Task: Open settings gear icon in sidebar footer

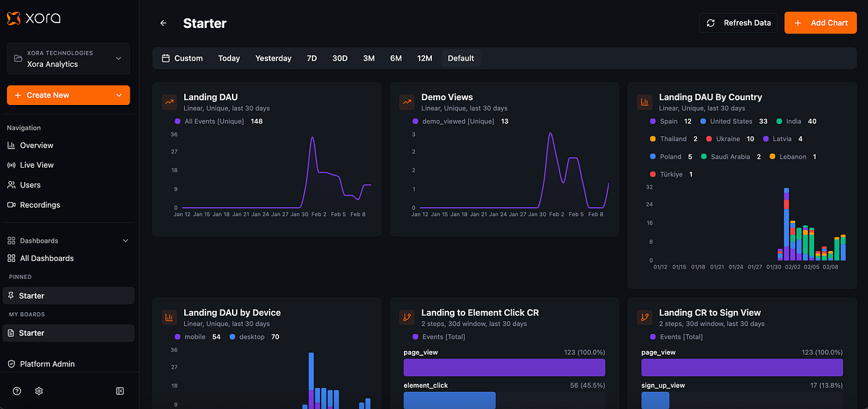Action: 39,391
